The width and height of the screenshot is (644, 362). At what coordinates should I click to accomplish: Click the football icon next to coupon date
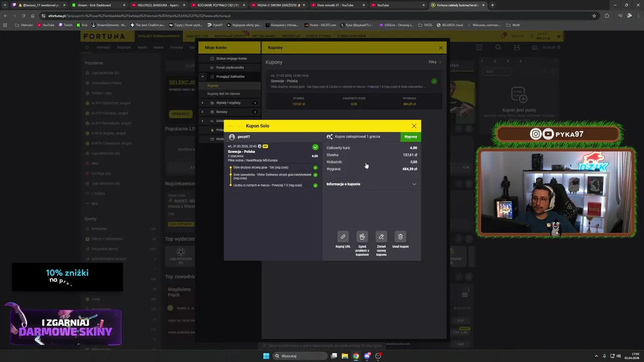[x=260, y=146]
